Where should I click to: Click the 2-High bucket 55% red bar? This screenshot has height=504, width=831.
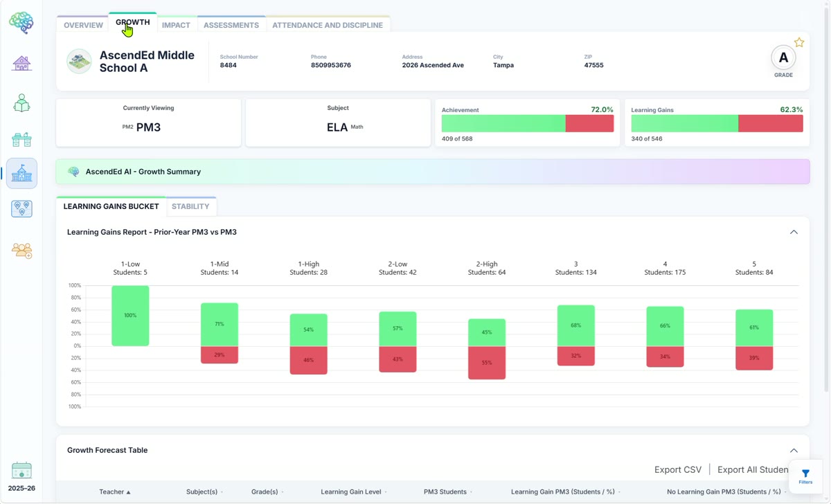click(x=487, y=363)
